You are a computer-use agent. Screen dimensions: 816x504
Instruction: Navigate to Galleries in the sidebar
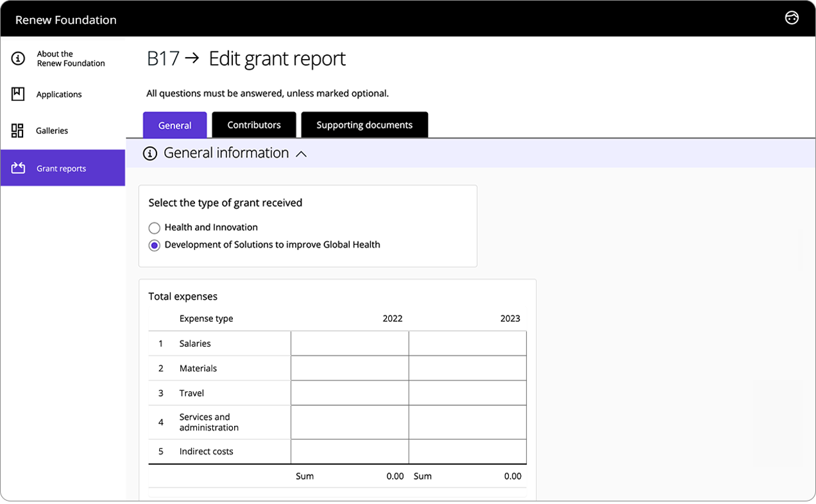point(52,130)
